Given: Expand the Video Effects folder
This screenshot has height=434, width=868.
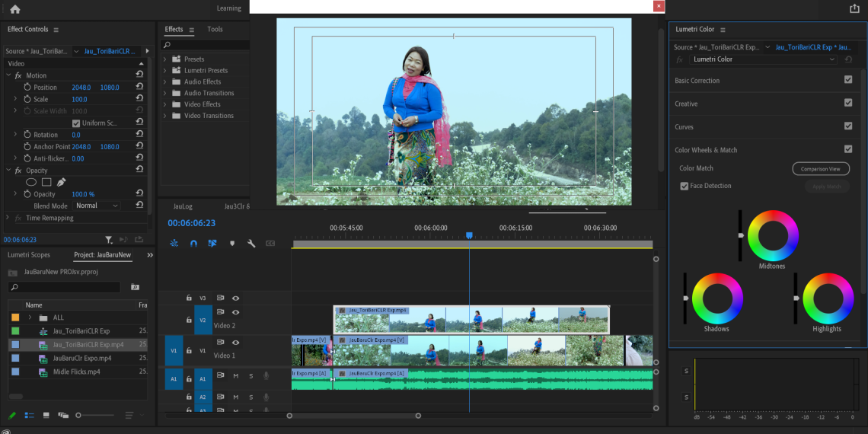Looking at the screenshot, I should (165, 104).
